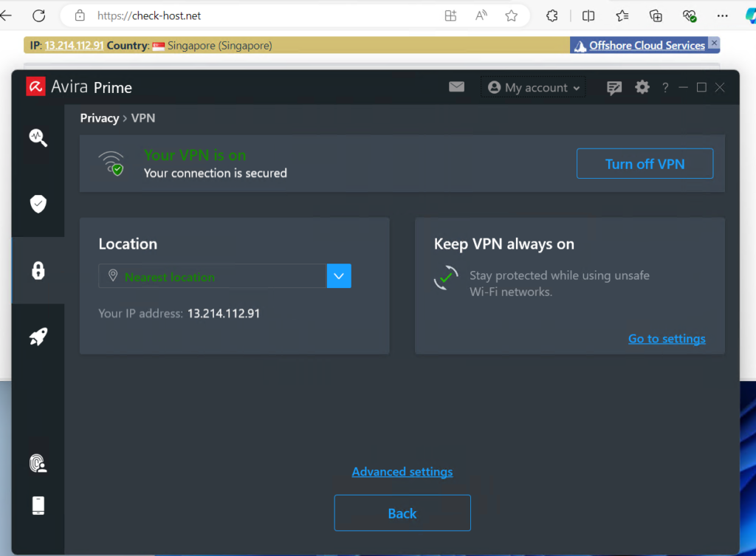Open the feedback chat bubble icon
This screenshot has height=556, width=756.
(614, 88)
